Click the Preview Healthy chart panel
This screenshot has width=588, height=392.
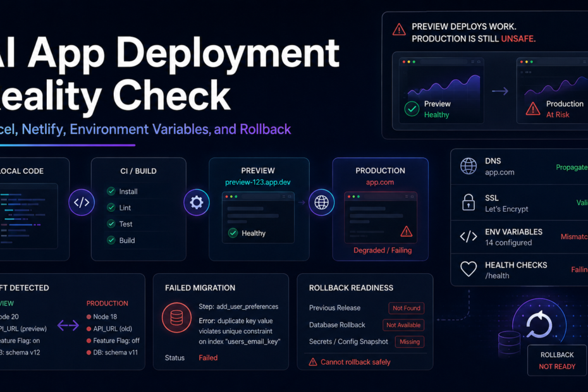tap(441, 91)
